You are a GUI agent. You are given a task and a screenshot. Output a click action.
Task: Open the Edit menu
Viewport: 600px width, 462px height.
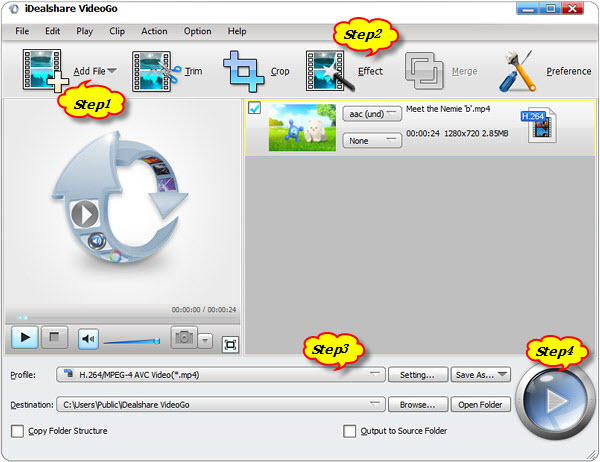tap(52, 31)
